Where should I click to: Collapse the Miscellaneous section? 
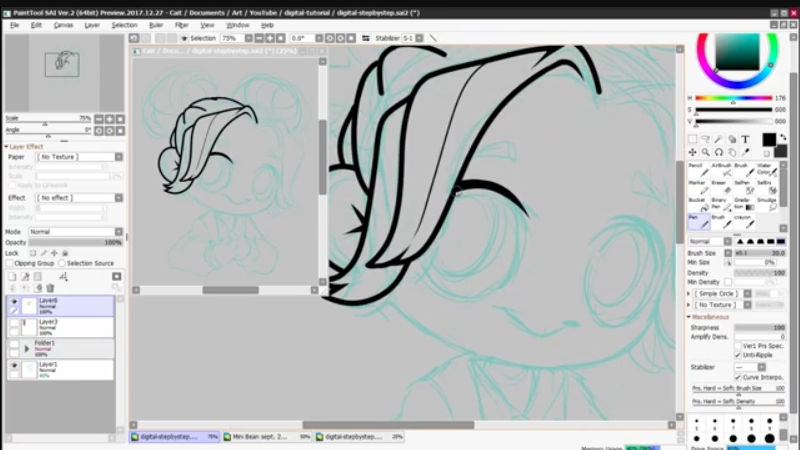[x=689, y=317]
